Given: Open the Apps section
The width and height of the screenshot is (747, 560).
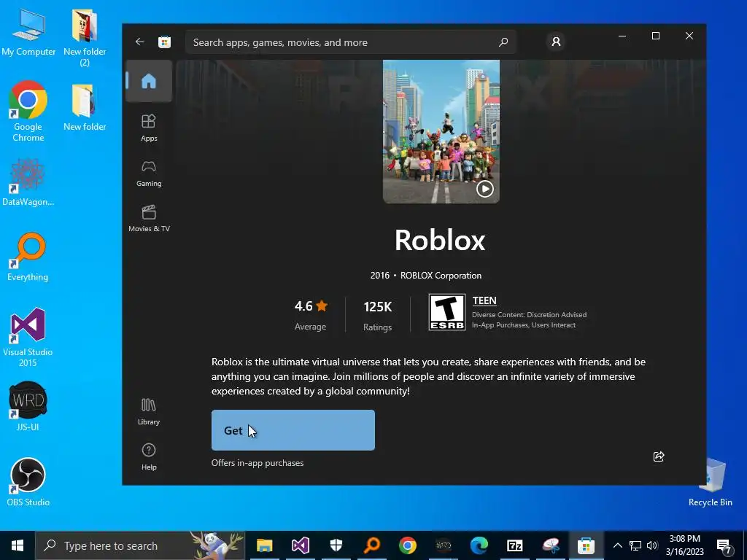Looking at the screenshot, I should click(x=149, y=128).
